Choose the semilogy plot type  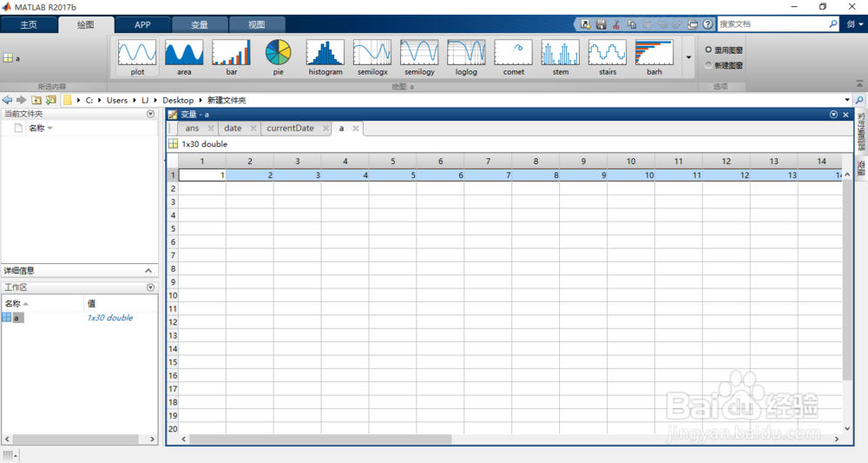click(419, 57)
